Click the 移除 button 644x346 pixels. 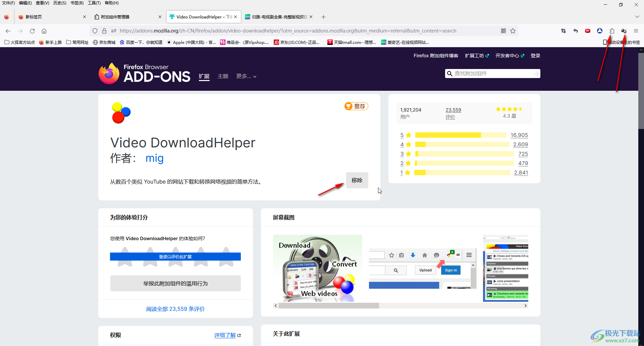coord(357,180)
